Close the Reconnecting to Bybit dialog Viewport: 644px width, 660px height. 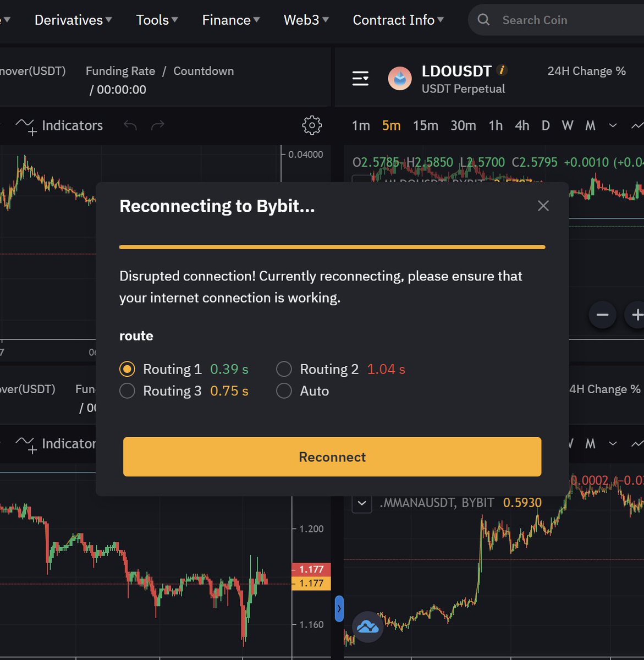[543, 206]
